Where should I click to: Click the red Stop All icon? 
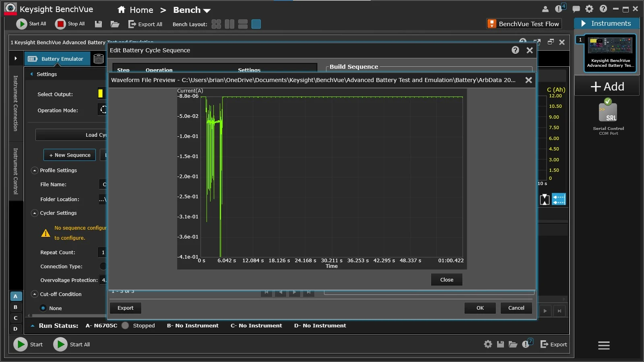(x=60, y=24)
